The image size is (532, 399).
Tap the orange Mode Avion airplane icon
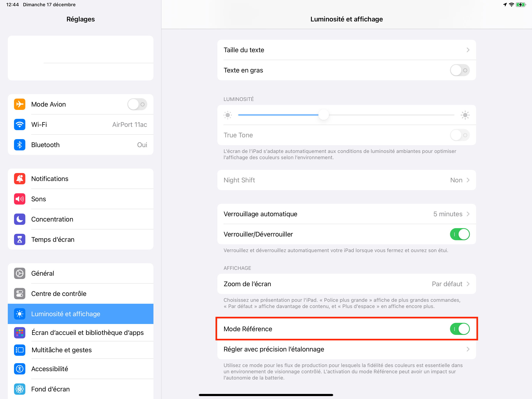click(x=19, y=104)
